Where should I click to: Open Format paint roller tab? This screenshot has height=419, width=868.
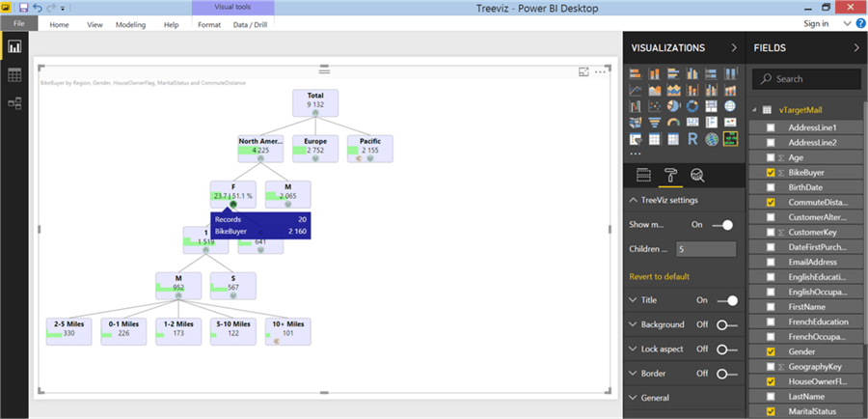point(670,176)
